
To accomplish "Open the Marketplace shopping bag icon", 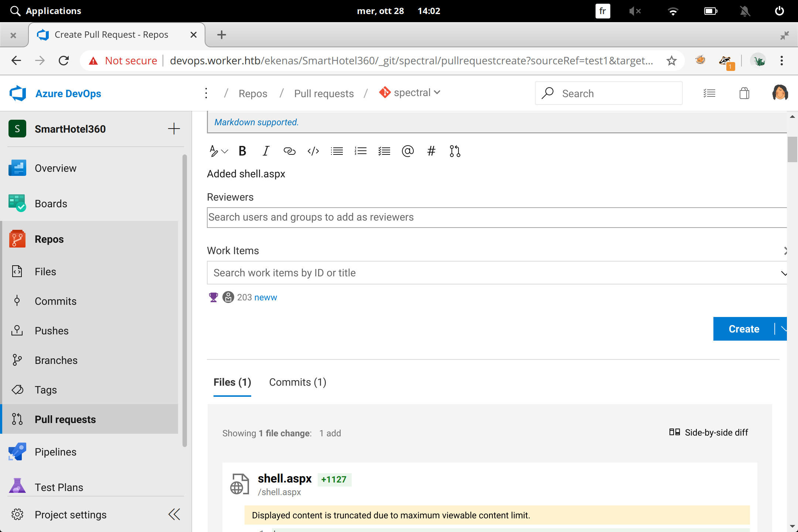I will pyautogui.click(x=744, y=93).
